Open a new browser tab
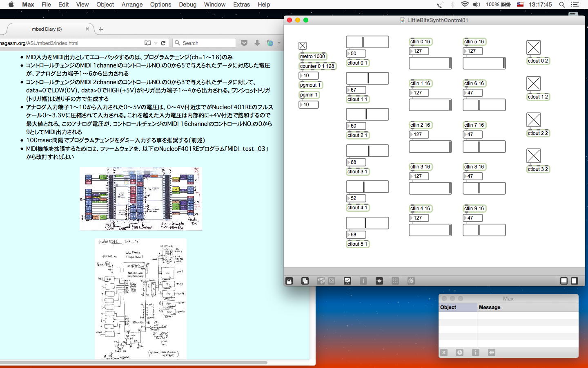The width and height of the screenshot is (588, 368). click(101, 29)
